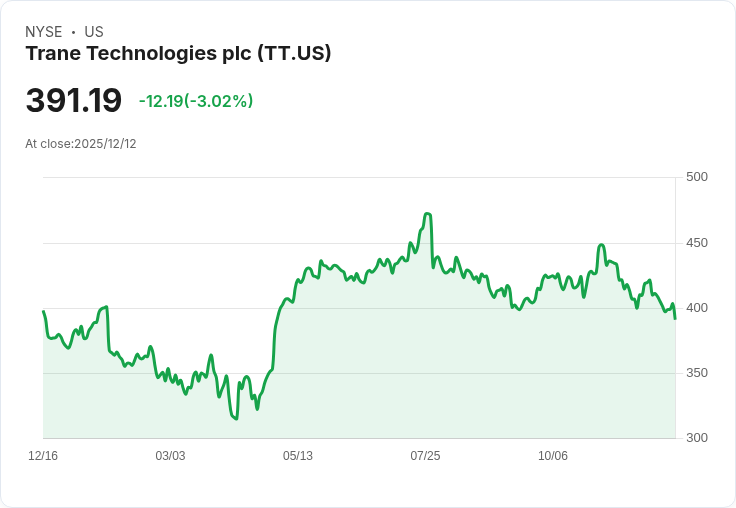The width and height of the screenshot is (736, 508).
Task: Click the 10/06 x-axis date label
Action: point(552,456)
